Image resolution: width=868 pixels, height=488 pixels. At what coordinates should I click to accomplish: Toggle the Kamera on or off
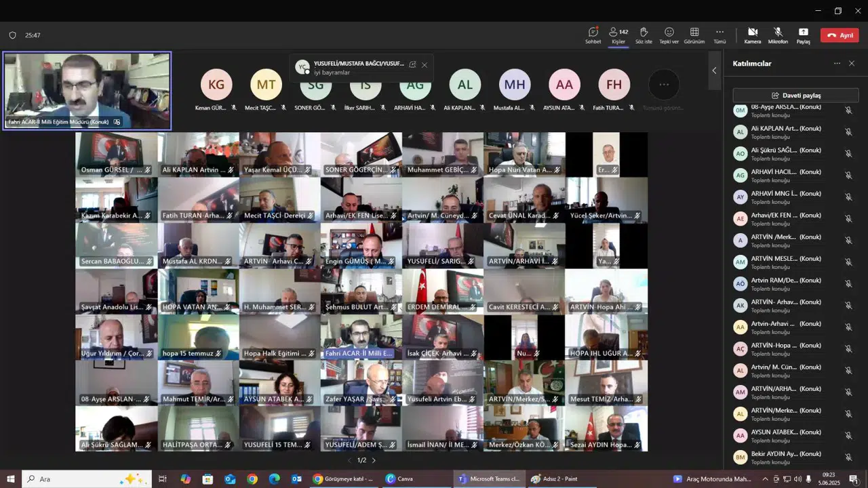[752, 35]
